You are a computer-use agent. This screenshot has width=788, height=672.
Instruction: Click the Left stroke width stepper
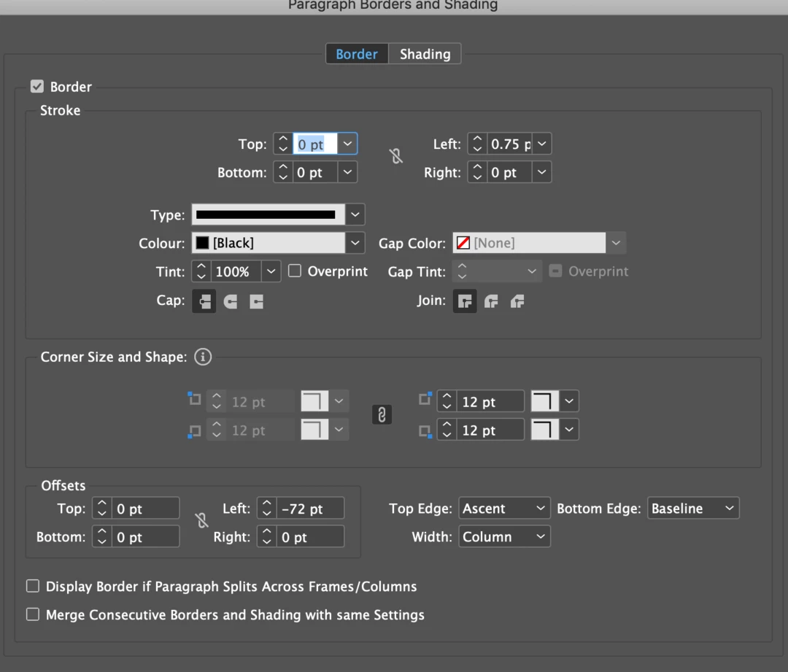(x=477, y=144)
